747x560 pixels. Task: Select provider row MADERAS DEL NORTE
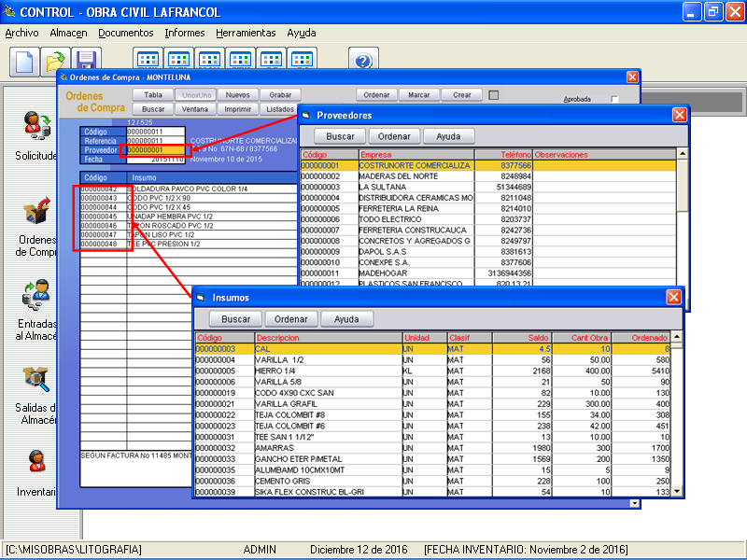[488, 176]
